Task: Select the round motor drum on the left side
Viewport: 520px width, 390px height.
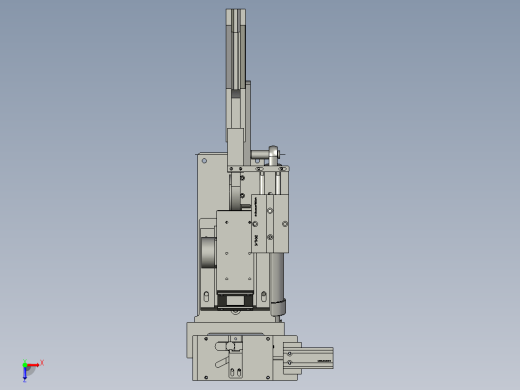Action: click(x=209, y=252)
